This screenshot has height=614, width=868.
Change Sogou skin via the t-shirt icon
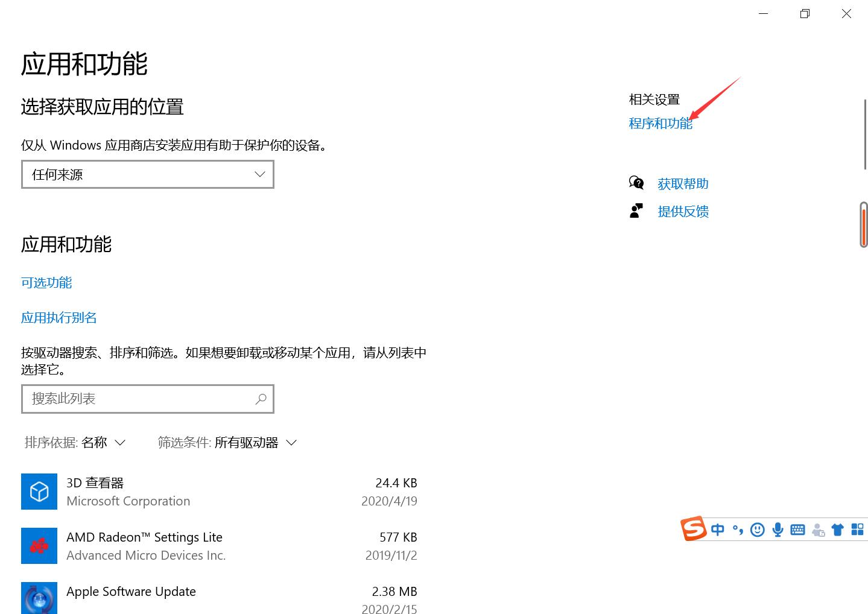pyautogui.click(x=837, y=529)
